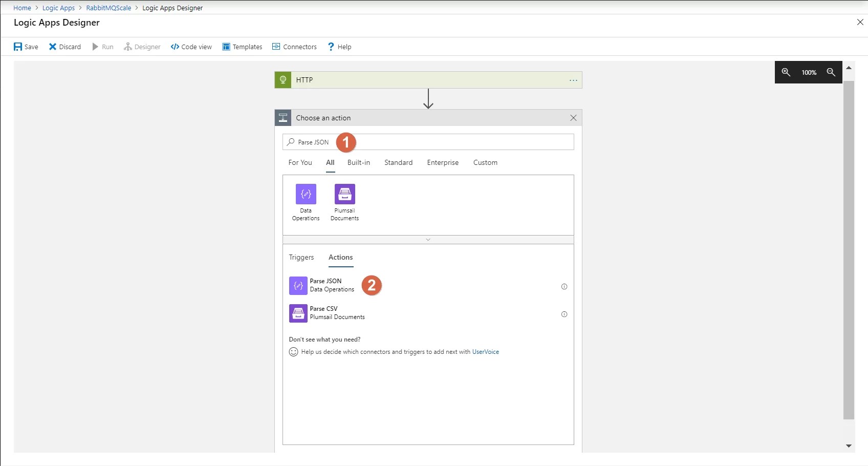Zoom out on the designer canvas

(x=831, y=72)
